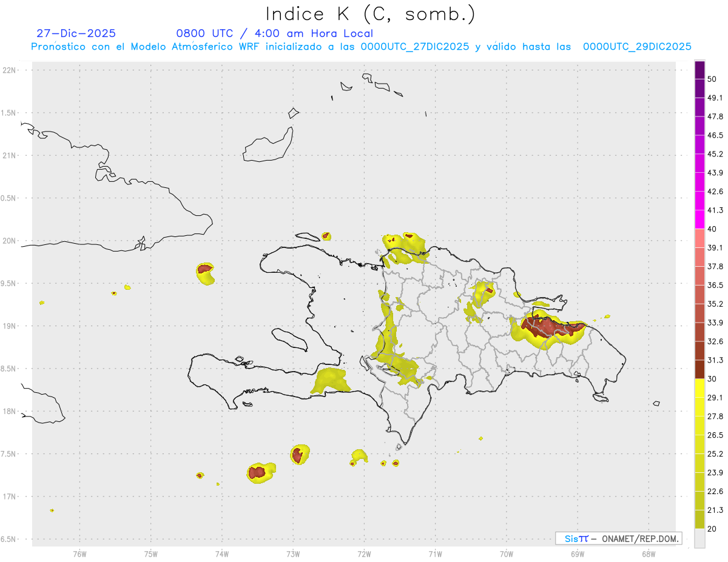Click the "35.2" colorbar label
The height and width of the screenshot is (562, 728).
point(715,304)
